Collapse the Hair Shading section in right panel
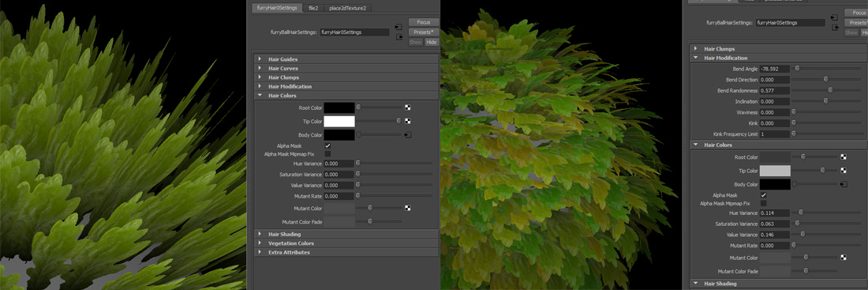This screenshot has width=868, height=290. pos(779,284)
